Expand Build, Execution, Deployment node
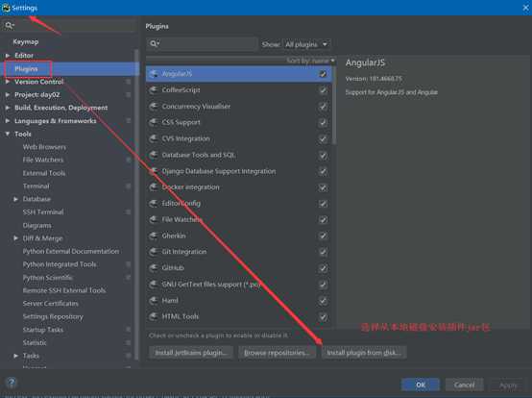 (x=8, y=108)
